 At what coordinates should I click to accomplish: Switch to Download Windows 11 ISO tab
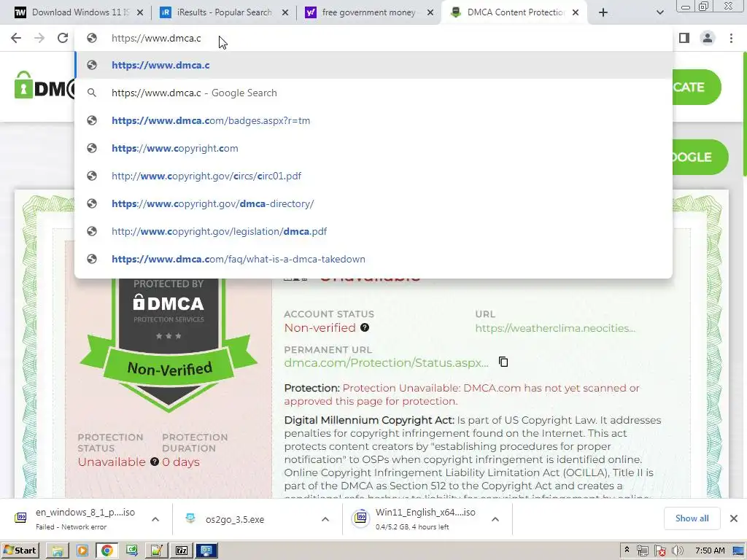(x=79, y=12)
